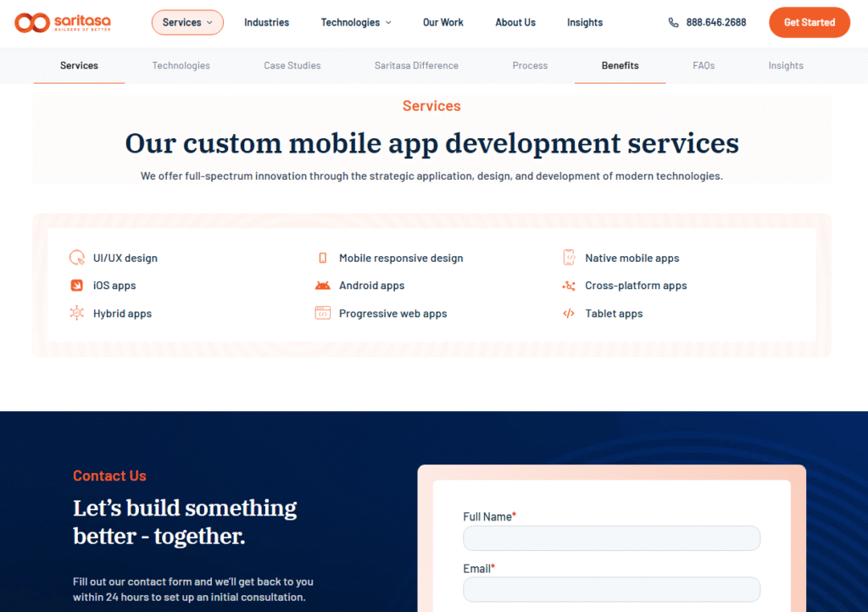Click the Android apps text
Screen dimensions: 868x612
(371, 286)
